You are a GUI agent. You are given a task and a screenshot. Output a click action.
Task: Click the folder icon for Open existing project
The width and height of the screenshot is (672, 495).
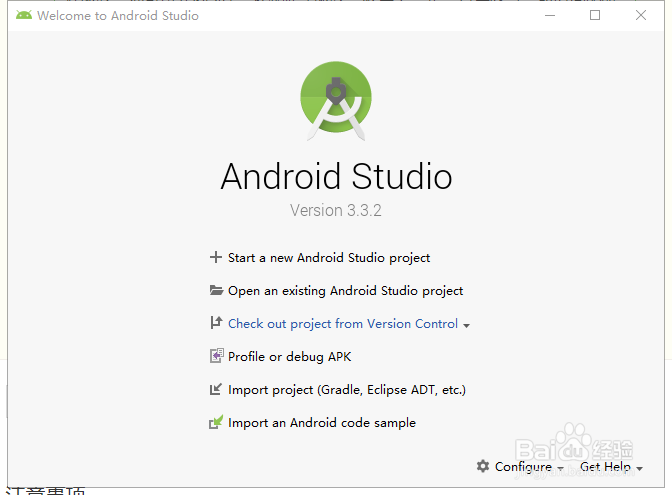click(x=216, y=291)
